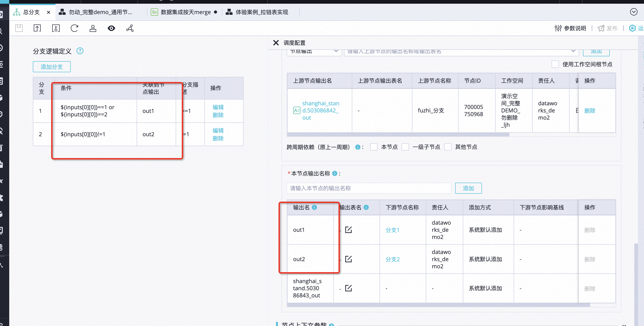Click info icon next to 本节点输出名称
The height and width of the screenshot is (326, 644).
click(x=335, y=173)
